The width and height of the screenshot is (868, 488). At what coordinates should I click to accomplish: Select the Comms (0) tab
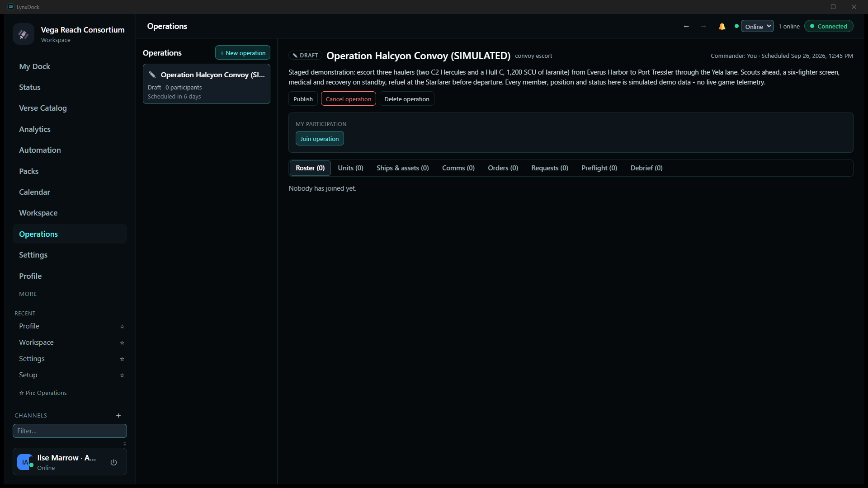(458, 168)
